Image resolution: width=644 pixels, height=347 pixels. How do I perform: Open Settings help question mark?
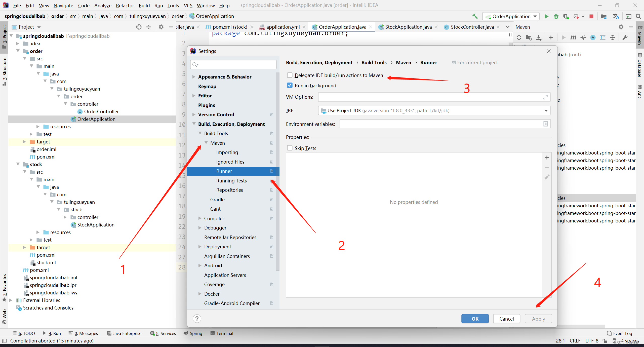coord(197,319)
